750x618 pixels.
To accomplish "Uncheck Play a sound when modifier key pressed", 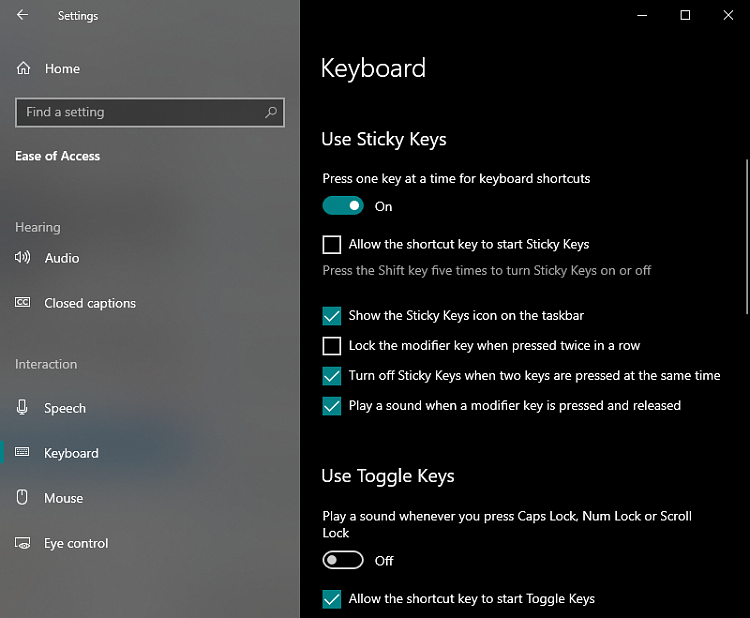I will tap(332, 406).
